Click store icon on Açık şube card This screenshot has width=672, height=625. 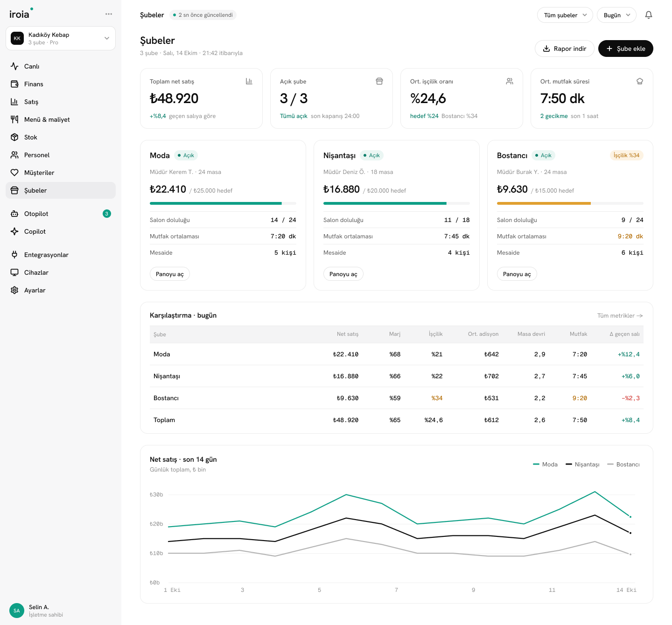[379, 81]
